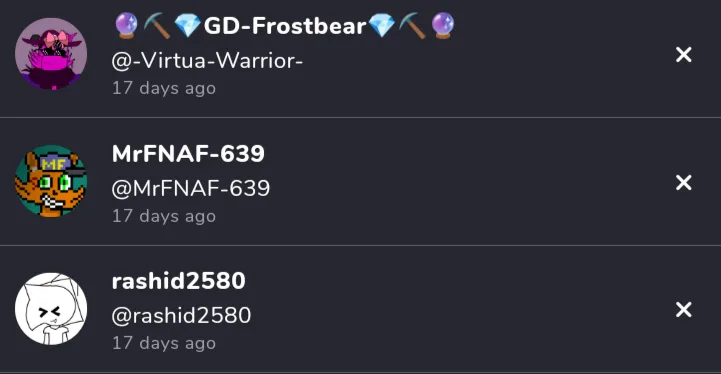Open rashid2580's white sketch avatar
Viewport: 721px width, 374px height.
coord(51,309)
